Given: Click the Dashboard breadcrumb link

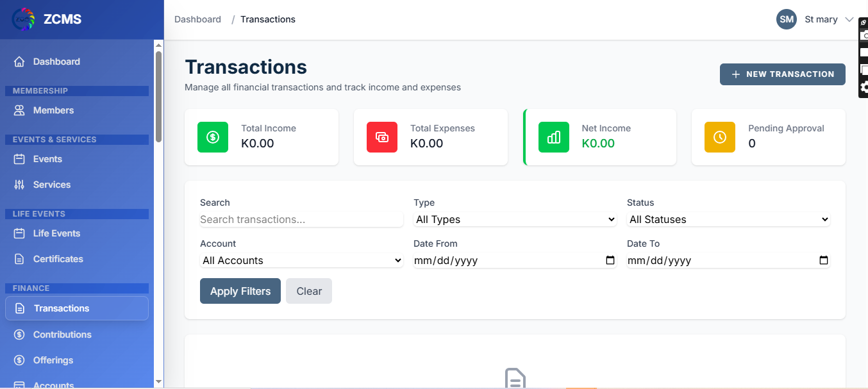Looking at the screenshot, I should [x=197, y=19].
